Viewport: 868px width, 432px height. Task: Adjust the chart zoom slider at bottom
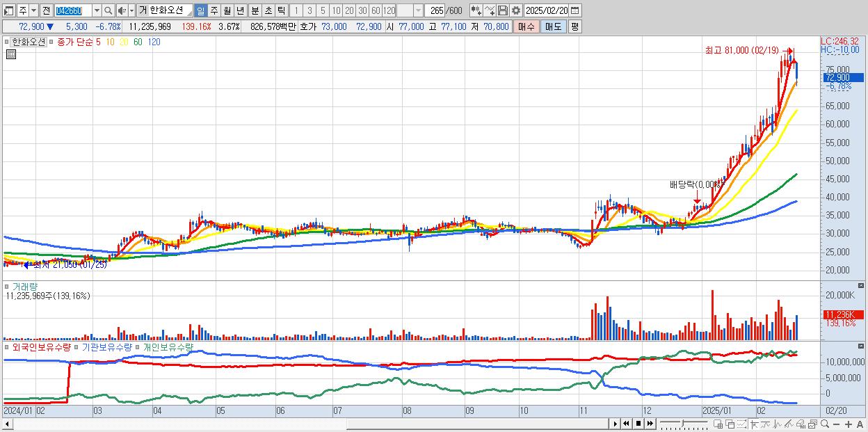[x=684, y=424]
